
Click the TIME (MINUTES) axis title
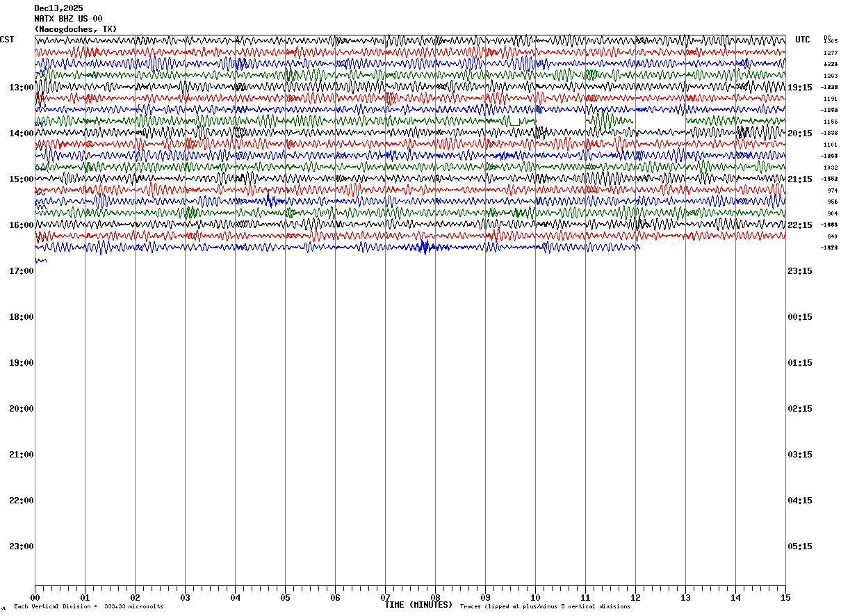click(x=418, y=605)
